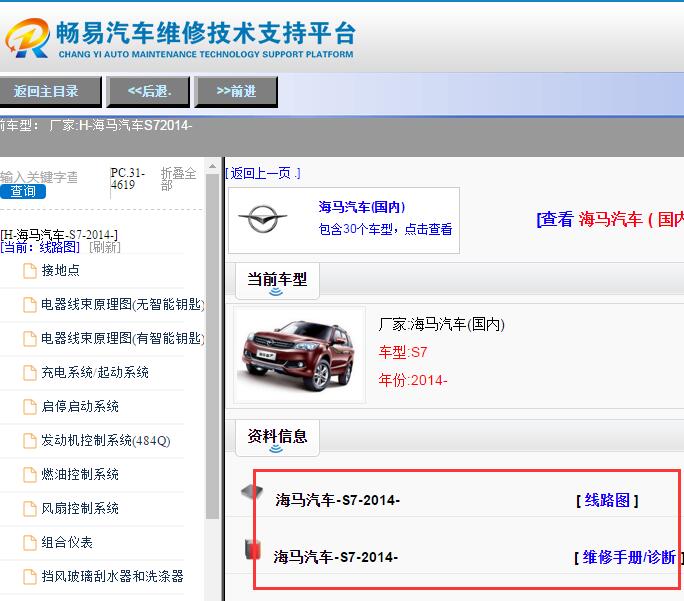Click document icon beside 有智能钥匙 schematic

tap(30, 339)
